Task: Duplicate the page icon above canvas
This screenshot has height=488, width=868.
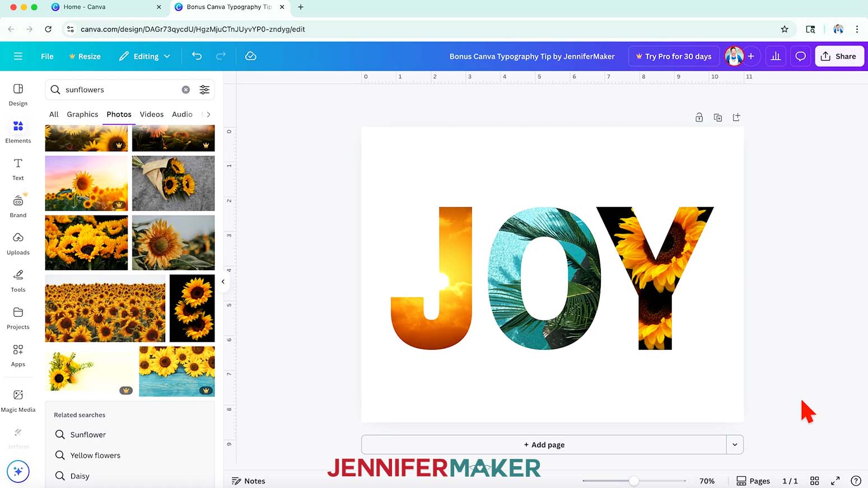Action: coord(717,118)
